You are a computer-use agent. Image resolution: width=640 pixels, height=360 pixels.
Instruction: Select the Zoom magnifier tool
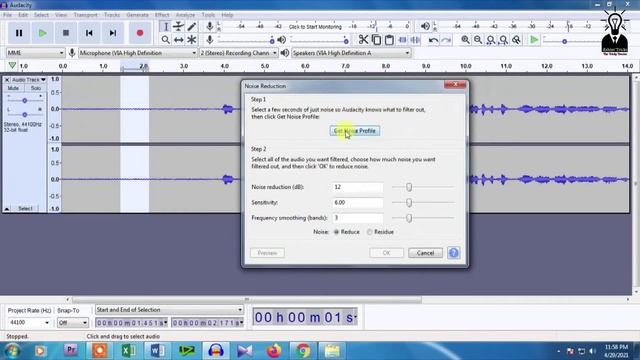point(165,40)
